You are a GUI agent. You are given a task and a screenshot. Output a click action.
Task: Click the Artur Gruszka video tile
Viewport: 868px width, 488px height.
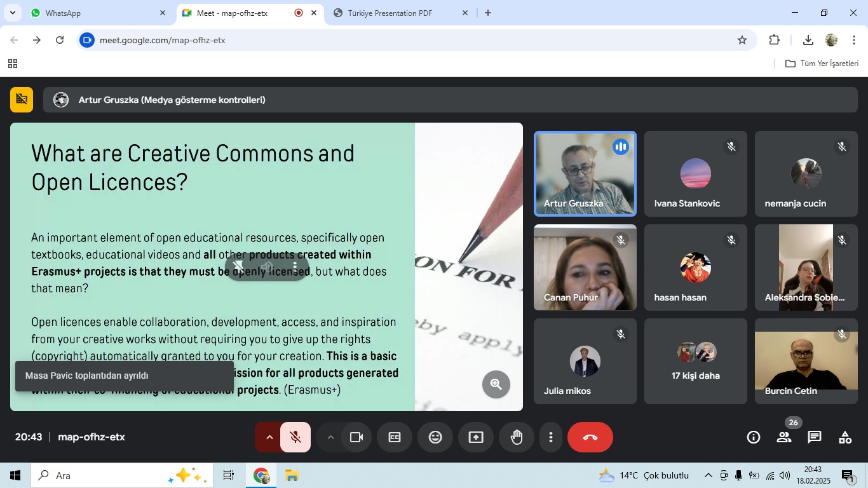point(585,173)
